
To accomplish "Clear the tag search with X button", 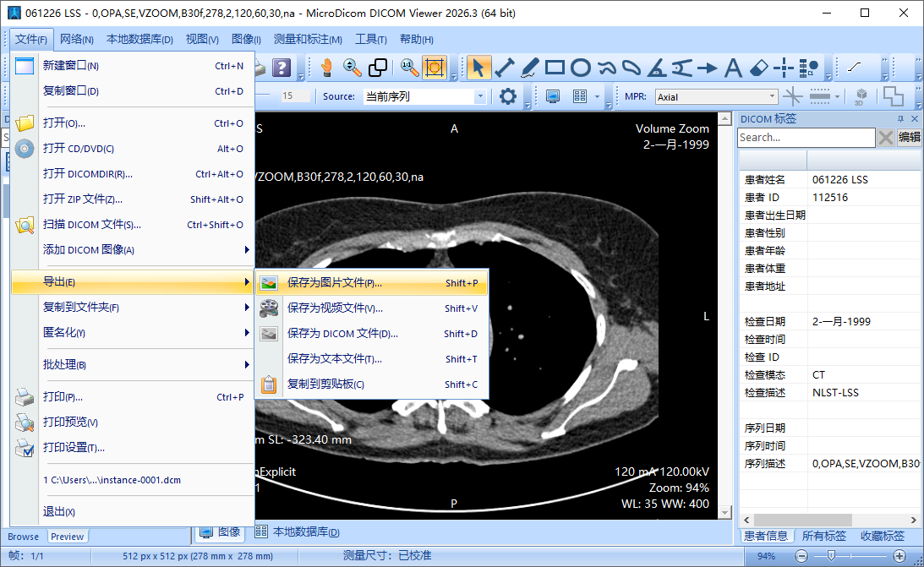I will (886, 138).
